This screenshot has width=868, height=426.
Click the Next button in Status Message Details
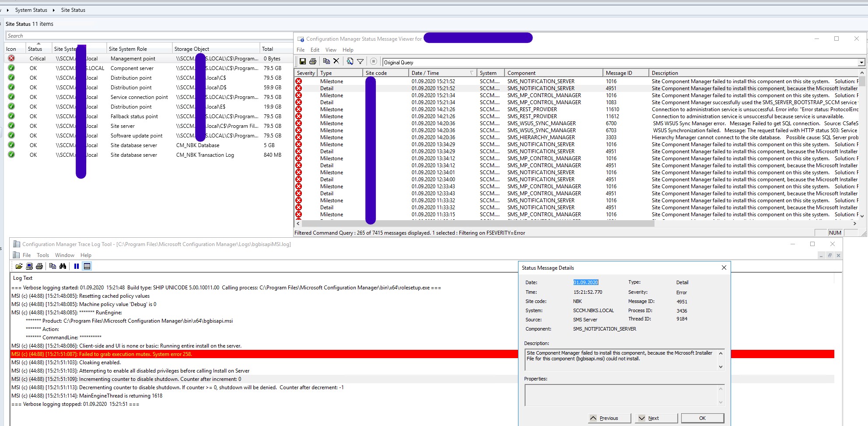[x=656, y=418]
